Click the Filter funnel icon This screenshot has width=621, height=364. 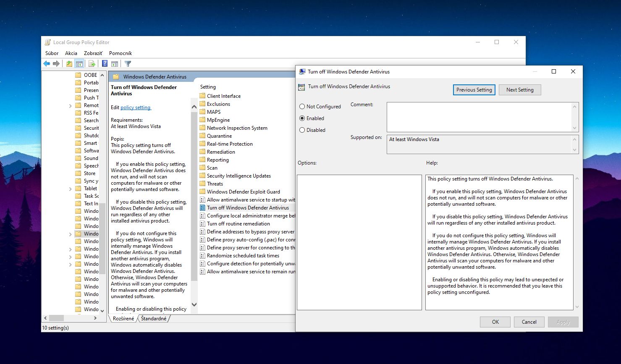[x=128, y=64]
